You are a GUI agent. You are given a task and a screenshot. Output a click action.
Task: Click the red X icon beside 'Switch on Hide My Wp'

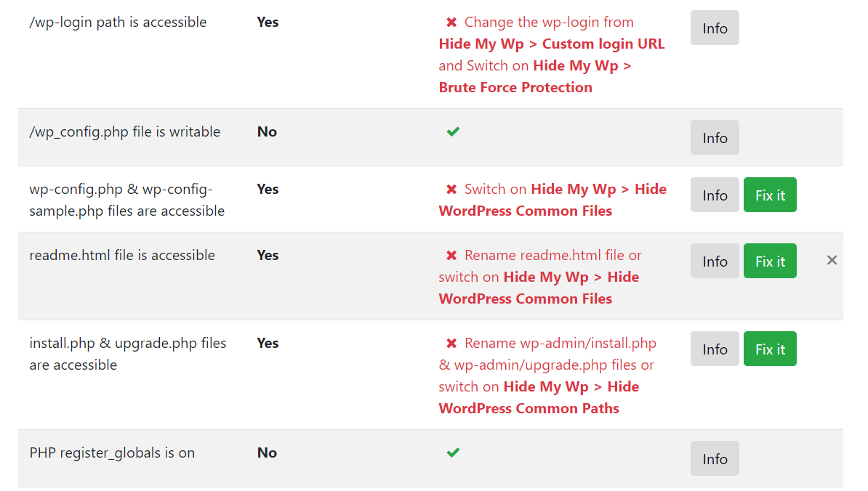(x=451, y=190)
